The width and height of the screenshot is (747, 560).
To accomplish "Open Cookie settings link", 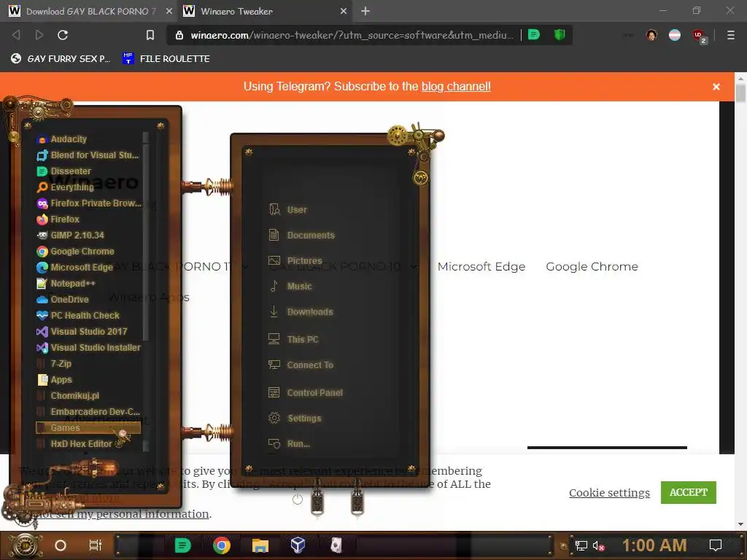I will [609, 492].
